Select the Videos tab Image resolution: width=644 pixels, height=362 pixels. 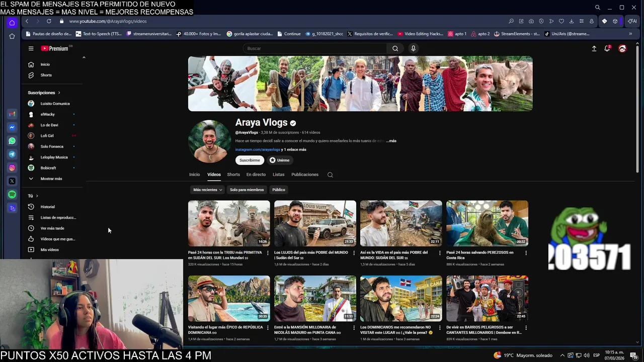pos(214,174)
